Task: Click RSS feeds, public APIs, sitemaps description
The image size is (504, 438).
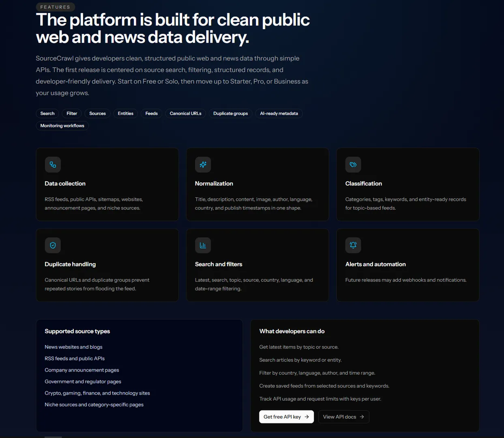Action: (x=94, y=204)
